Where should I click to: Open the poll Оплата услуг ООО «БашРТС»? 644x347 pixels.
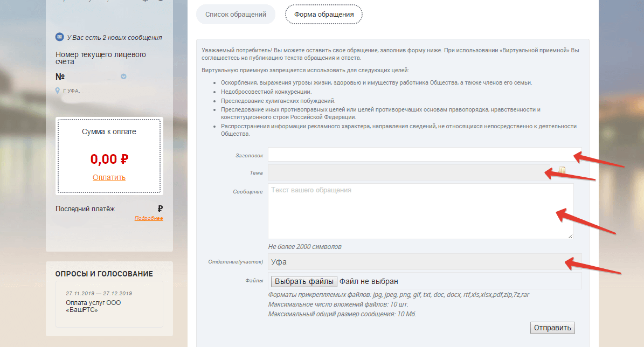pyautogui.click(x=93, y=307)
